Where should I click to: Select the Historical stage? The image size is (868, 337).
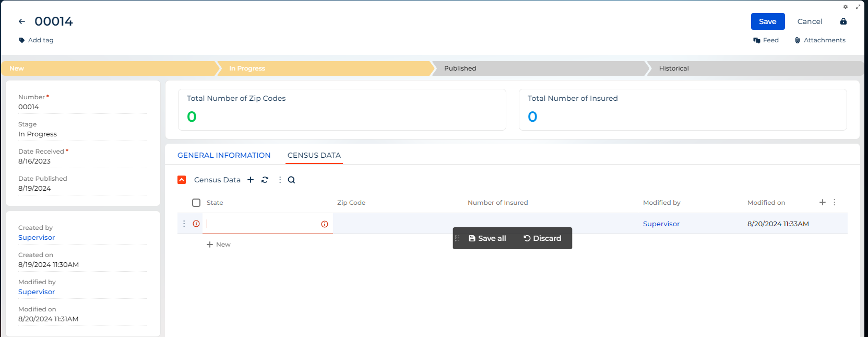coord(755,68)
